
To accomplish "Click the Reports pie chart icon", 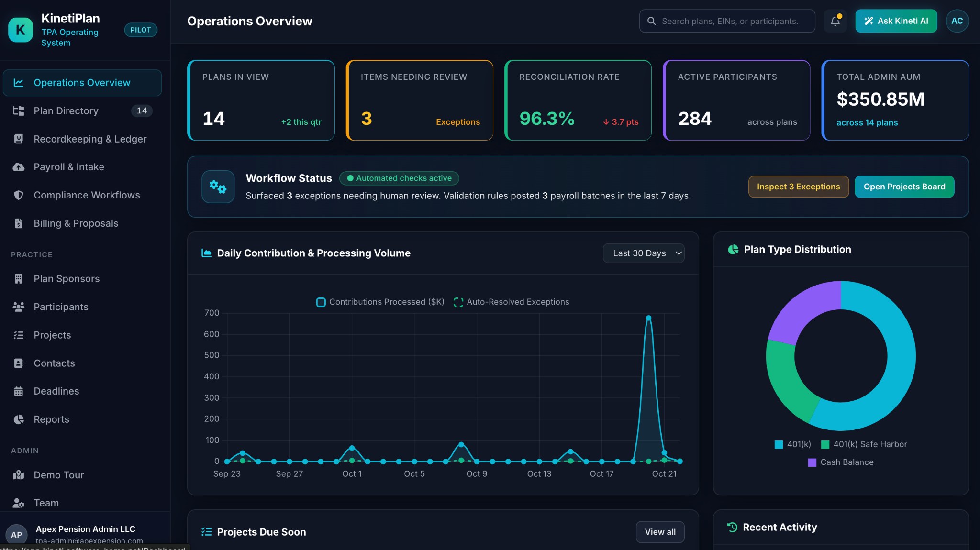I will pyautogui.click(x=19, y=419).
